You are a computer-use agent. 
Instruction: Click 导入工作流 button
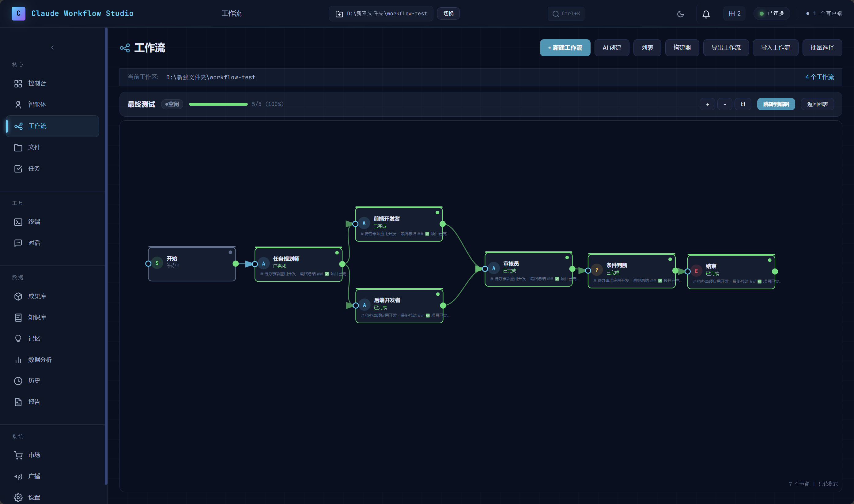click(x=776, y=47)
